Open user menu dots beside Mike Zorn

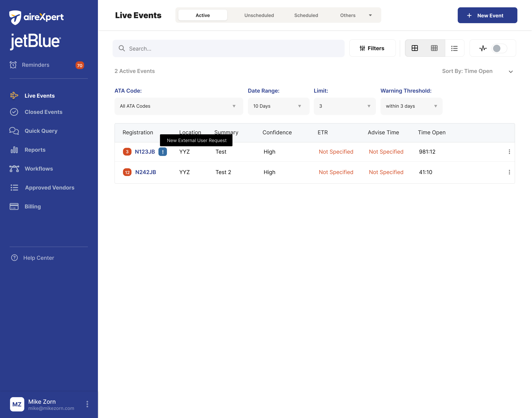coord(87,404)
